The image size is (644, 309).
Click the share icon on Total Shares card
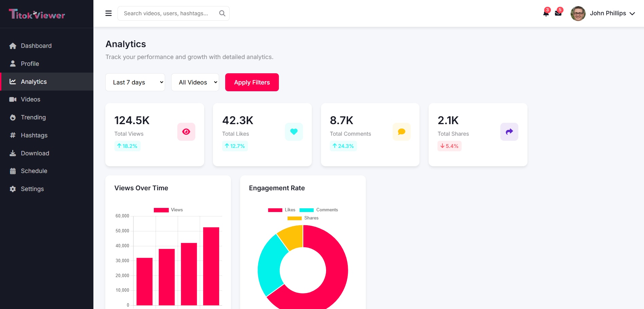[x=509, y=132]
